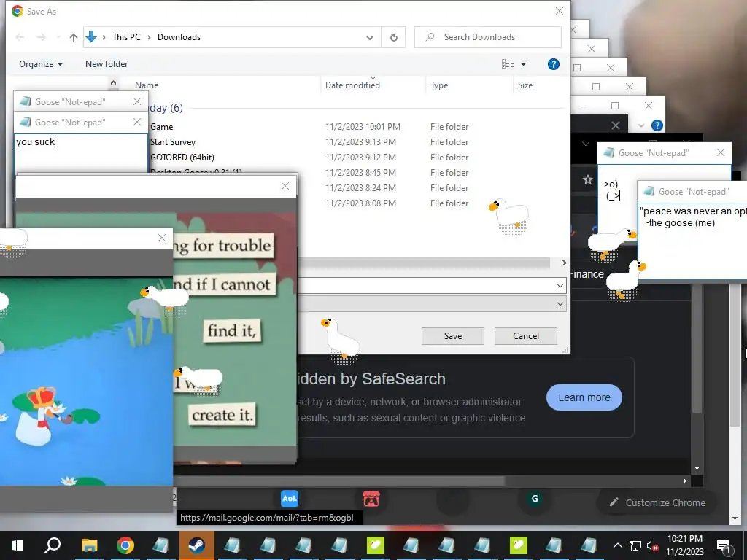
Task: Click Learn more about SafeSearch
Action: [584, 397]
